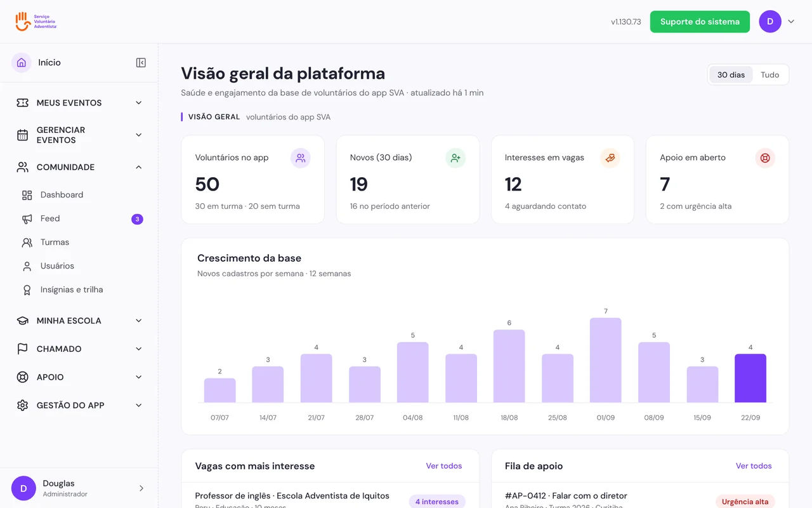Click the 04/08 bar in growth chart
The image size is (812, 508).
(x=413, y=372)
